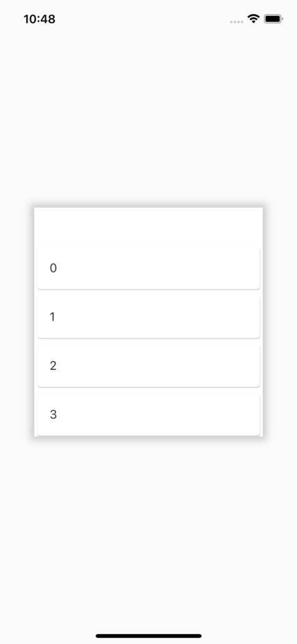
Task: Tap the 10:48 clock in status bar
Action: coord(40,19)
